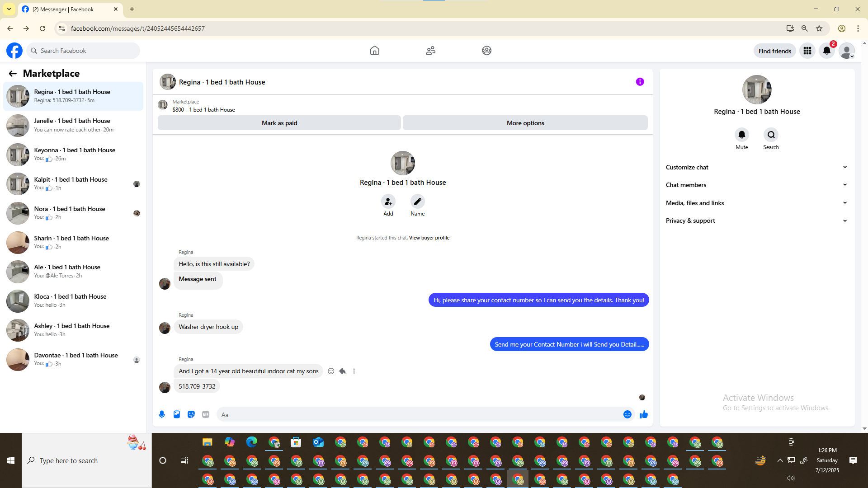Viewport: 868px width, 488px height.
Task: Mute the conversation with Regina
Action: 741,135
